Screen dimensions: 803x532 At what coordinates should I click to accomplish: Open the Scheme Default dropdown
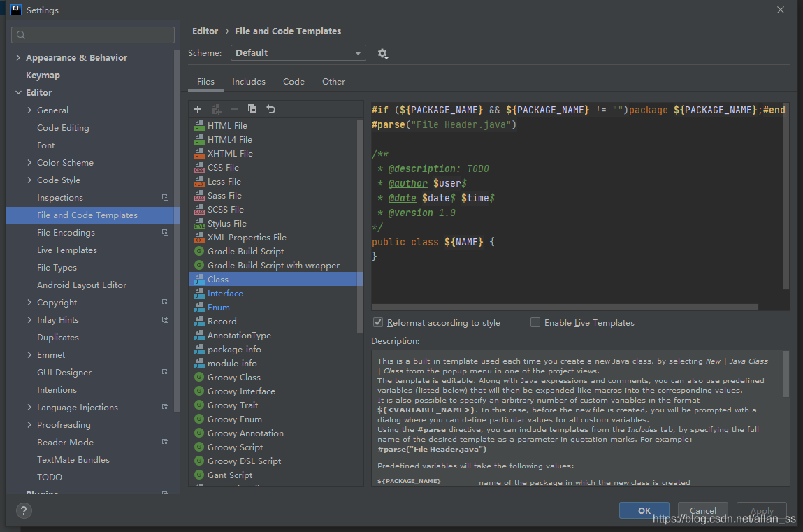point(298,52)
